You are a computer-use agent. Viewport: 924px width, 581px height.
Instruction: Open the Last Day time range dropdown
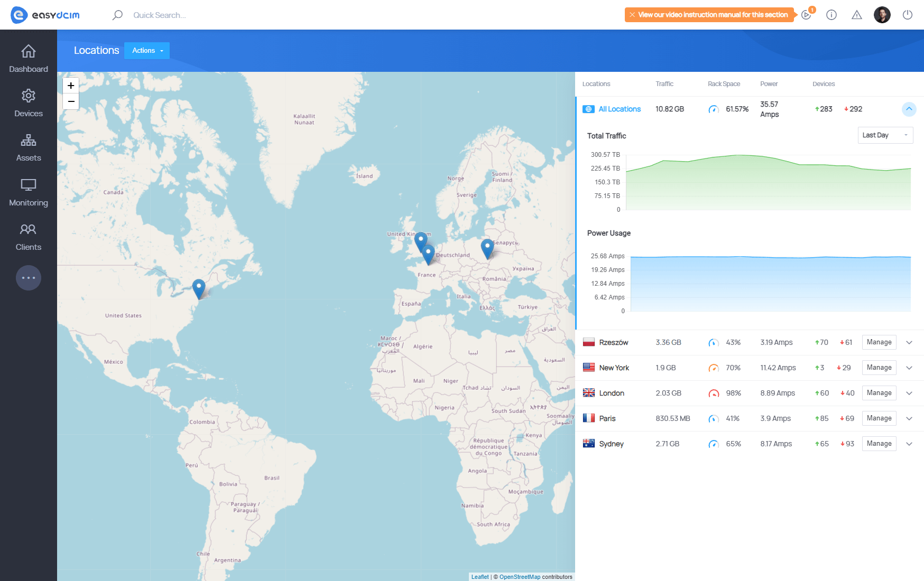coord(885,135)
